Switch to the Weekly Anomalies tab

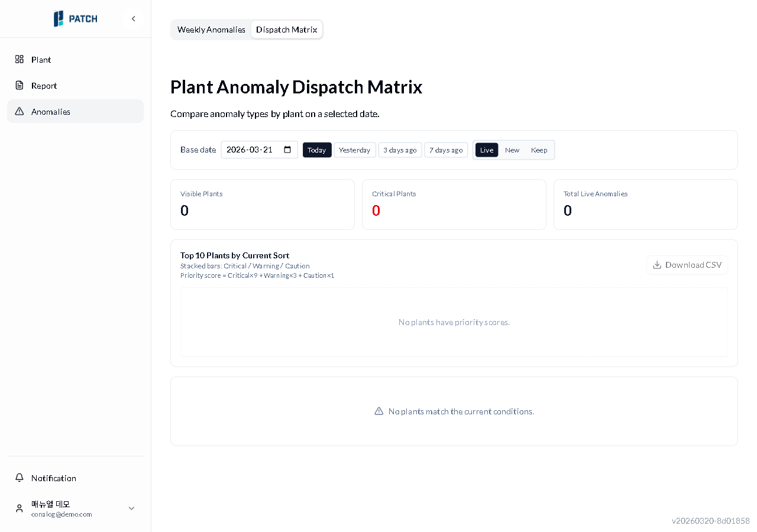point(211,30)
